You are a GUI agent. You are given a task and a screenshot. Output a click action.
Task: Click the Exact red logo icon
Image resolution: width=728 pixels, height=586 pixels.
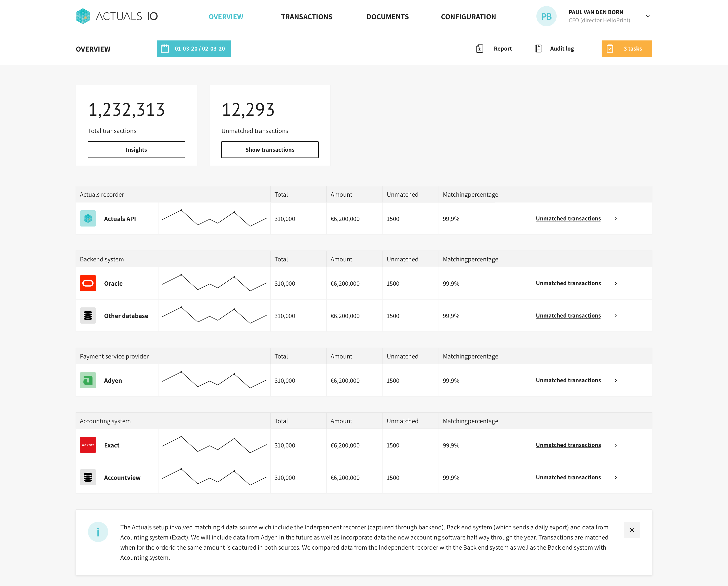tap(88, 445)
